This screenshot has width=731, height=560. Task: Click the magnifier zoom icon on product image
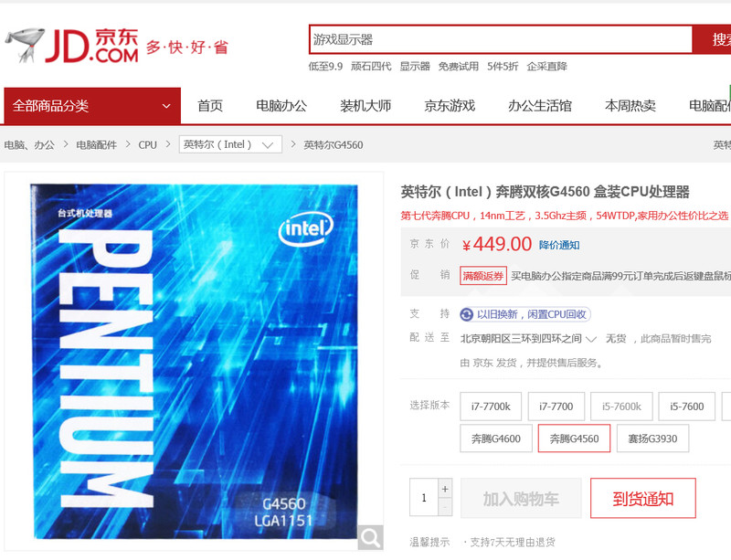pos(371,538)
